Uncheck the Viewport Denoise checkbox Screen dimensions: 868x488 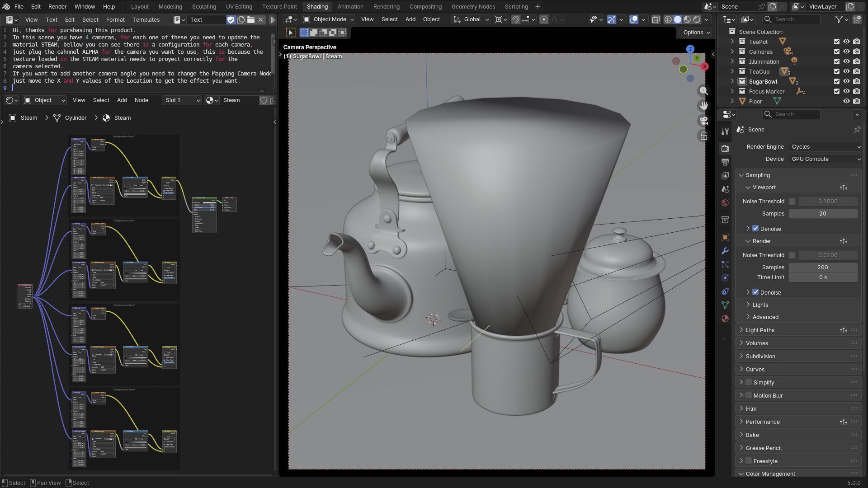tap(755, 229)
